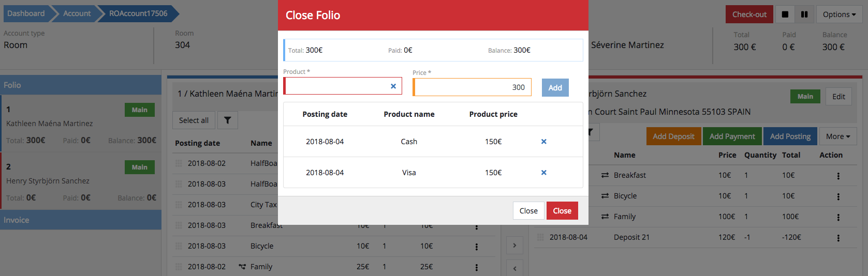Expand the Options dropdown
The height and width of the screenshot is (276, 868).
[839, 14]
